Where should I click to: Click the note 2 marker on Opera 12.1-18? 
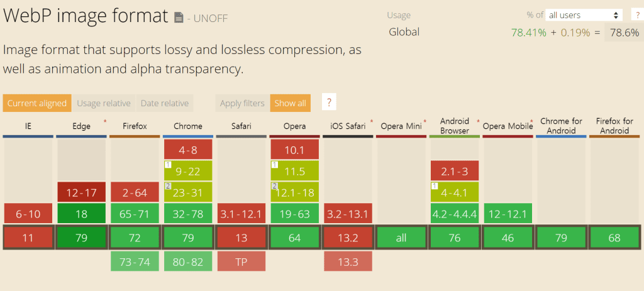pos(275,186)
